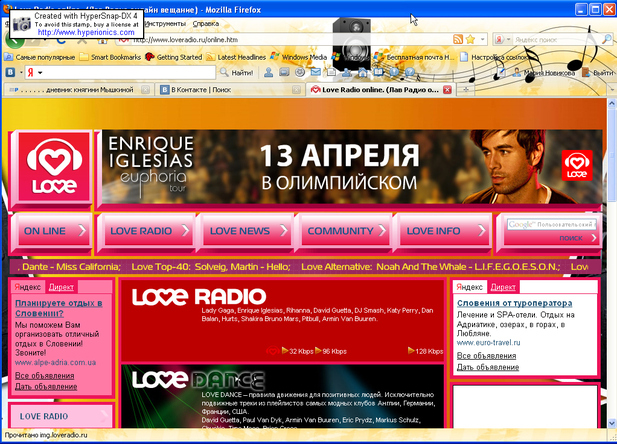Viewport: 617px width, 444px height.
Task: Open the COMMUNITY navigation button
Action: [345, 231]
